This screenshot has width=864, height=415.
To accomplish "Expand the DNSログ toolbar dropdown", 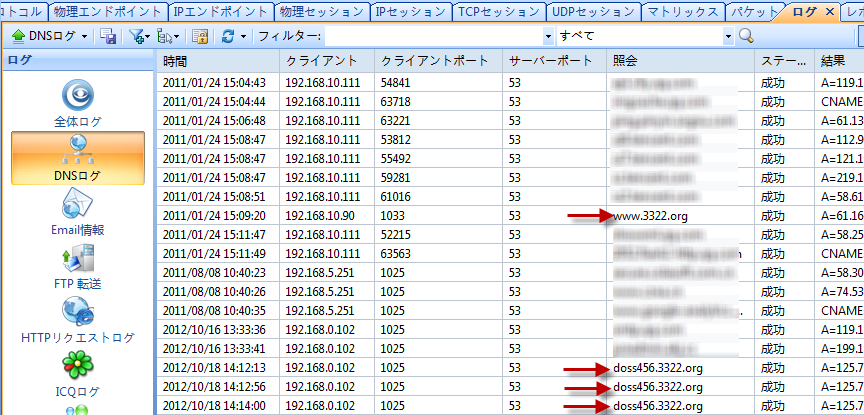I will point(84,36).
